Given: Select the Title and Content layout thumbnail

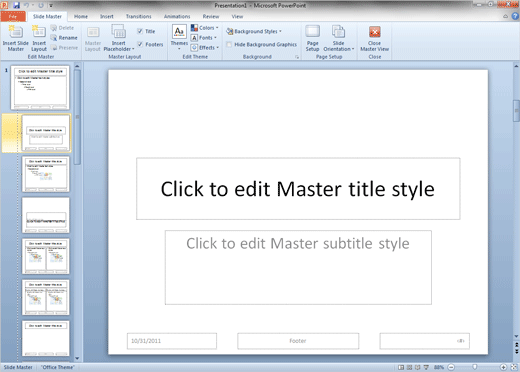Looking at the screenshot, I should click(46, 174).
